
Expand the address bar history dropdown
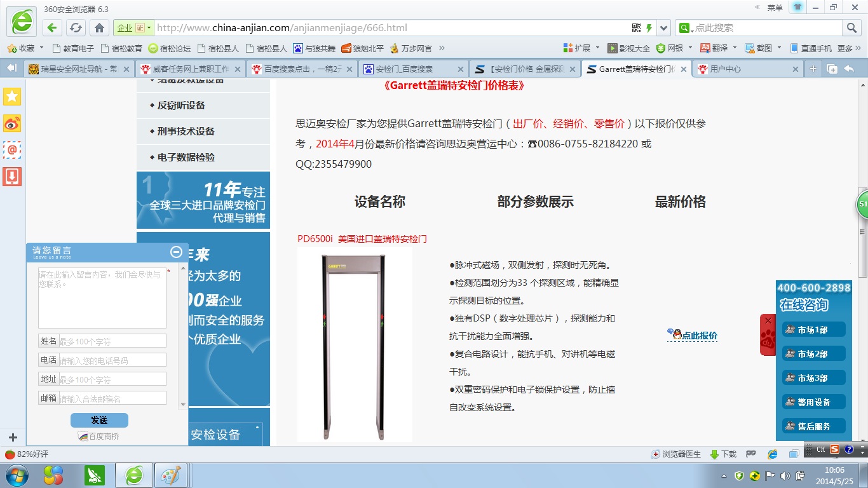tap(664, 28)
